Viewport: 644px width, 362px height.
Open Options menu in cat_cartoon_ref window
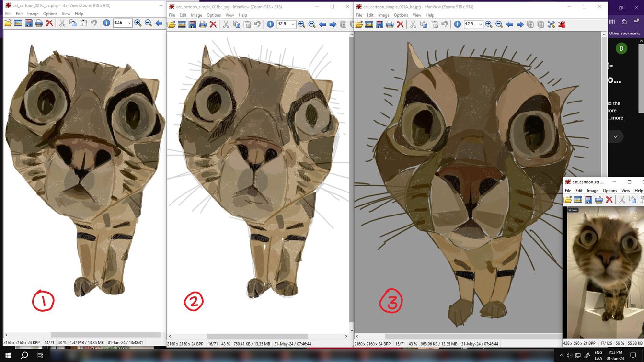click(x=610, y=191)
